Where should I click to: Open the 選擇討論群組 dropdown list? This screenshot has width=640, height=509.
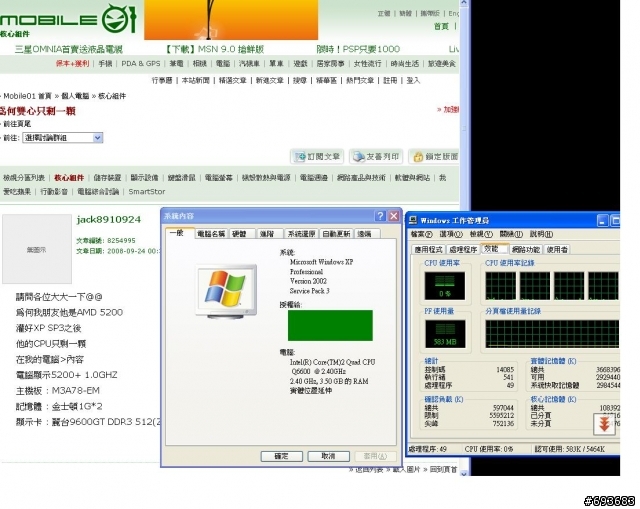coord(62,138)
